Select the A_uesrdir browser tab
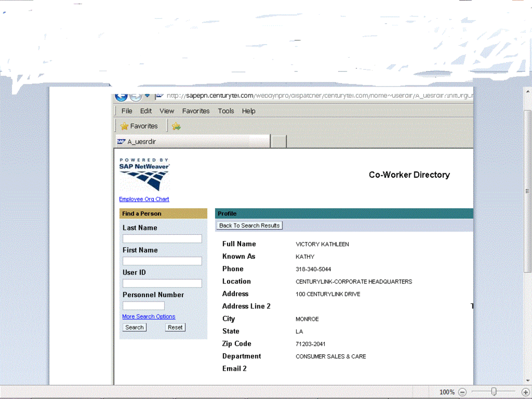 click(x=193, y=141)
